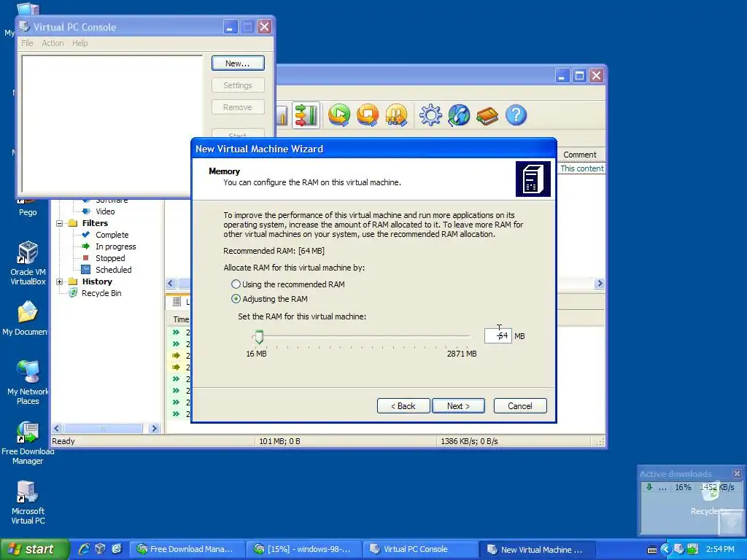
Task: Click Virtual PC tray icon
Action: click(679, 549)
